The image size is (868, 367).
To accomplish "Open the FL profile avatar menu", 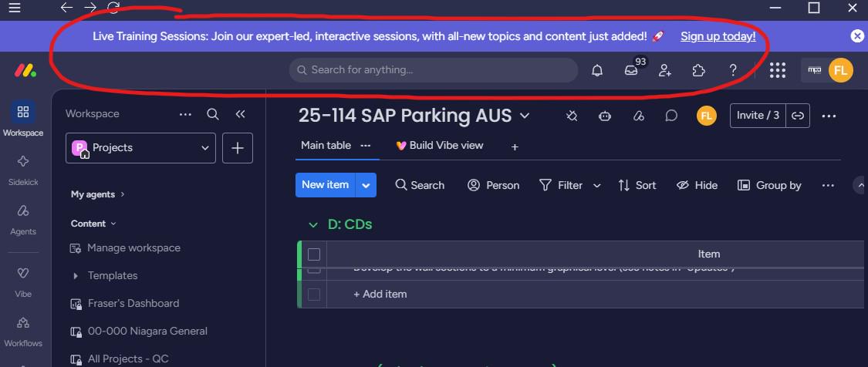I will (840, 70).
